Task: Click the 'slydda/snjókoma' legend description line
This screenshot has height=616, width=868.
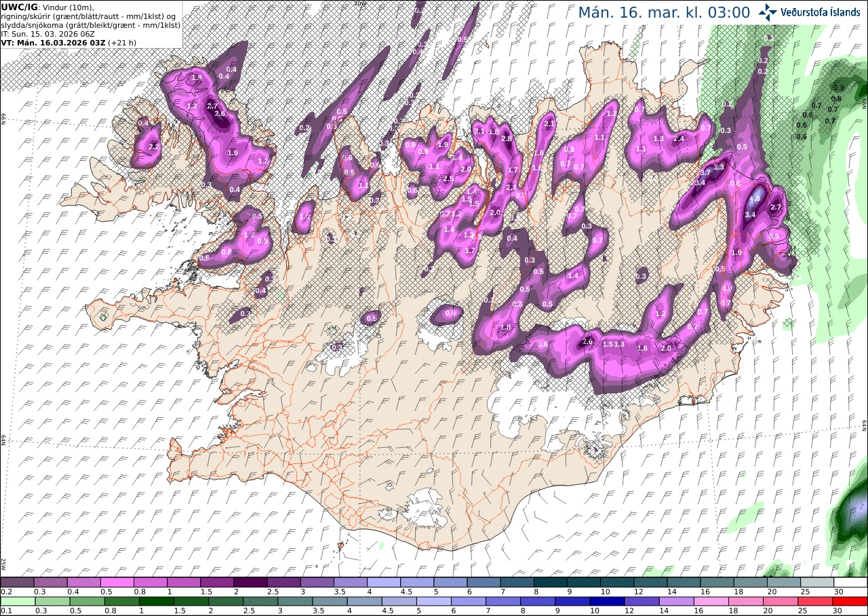Action: coord(90,24)
